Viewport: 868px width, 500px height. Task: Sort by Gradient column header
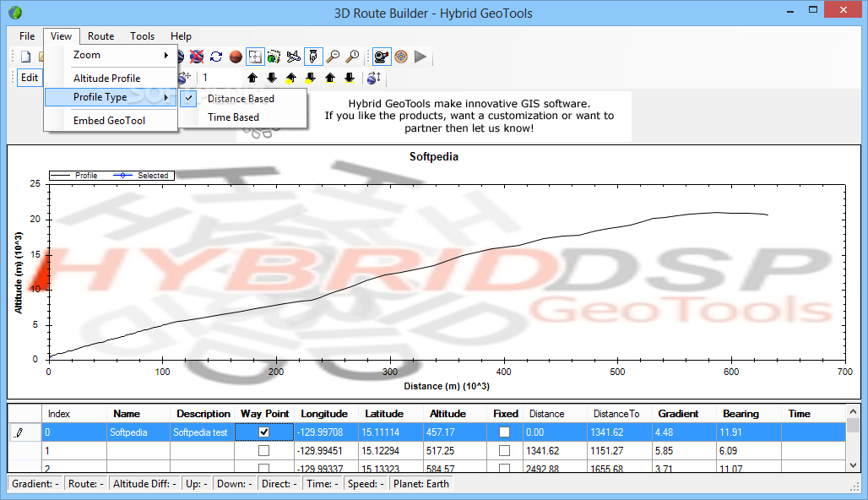coord(684,414)
